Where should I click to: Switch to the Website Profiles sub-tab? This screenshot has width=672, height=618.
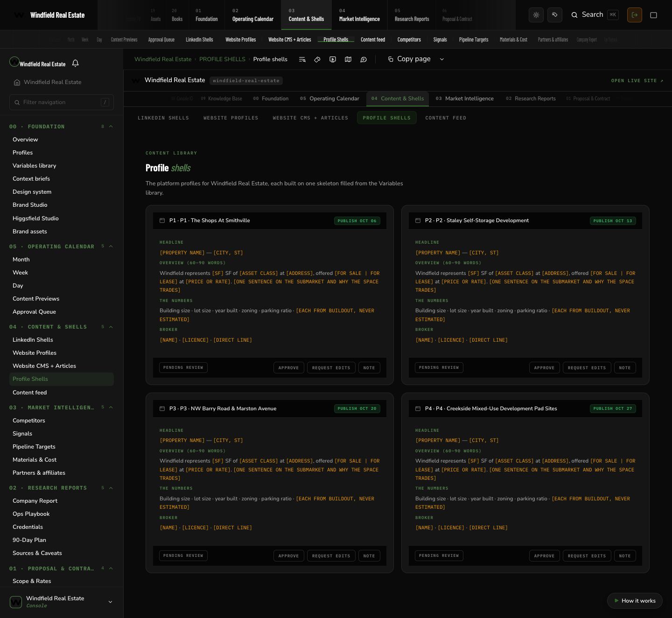(x=231, y=118)
